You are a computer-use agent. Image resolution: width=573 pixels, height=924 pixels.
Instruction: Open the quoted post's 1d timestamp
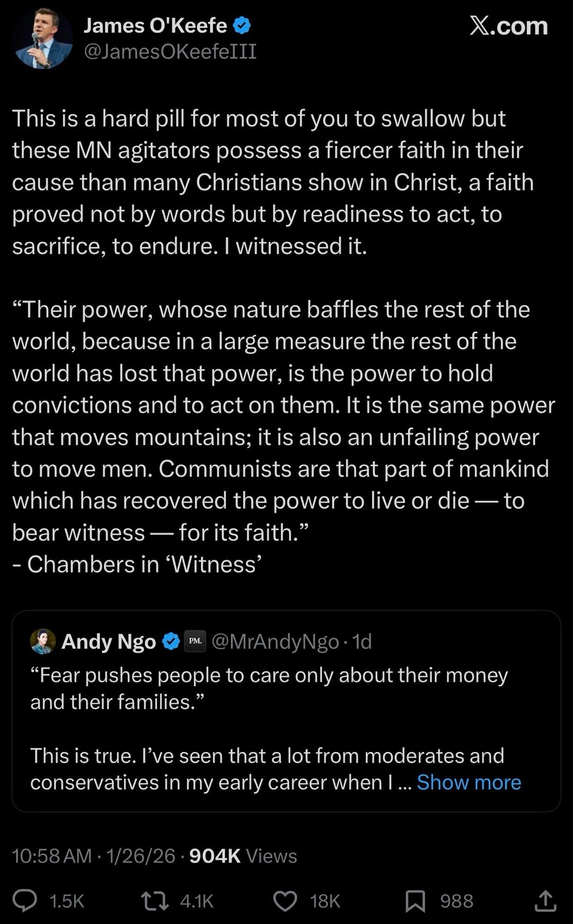362,641
